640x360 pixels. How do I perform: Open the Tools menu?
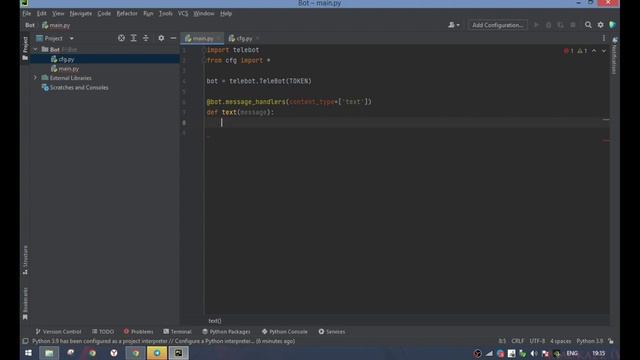pyautogui.click(x=165, y=13)
